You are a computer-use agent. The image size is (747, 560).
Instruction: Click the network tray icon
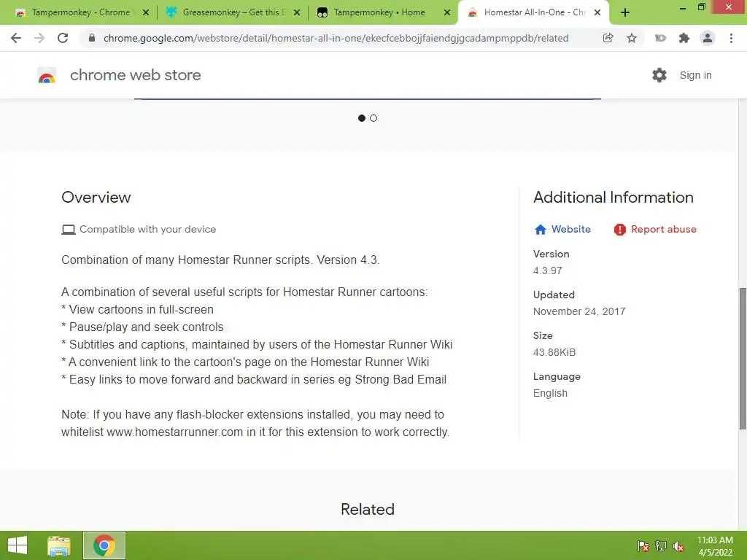(661, 545)
